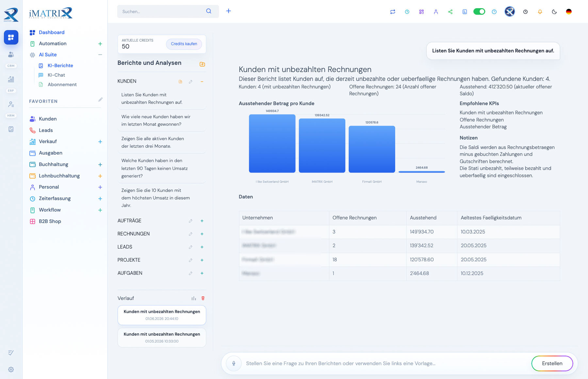
Task: Click the purple person icon in toolbar
Action: point(436,12)
